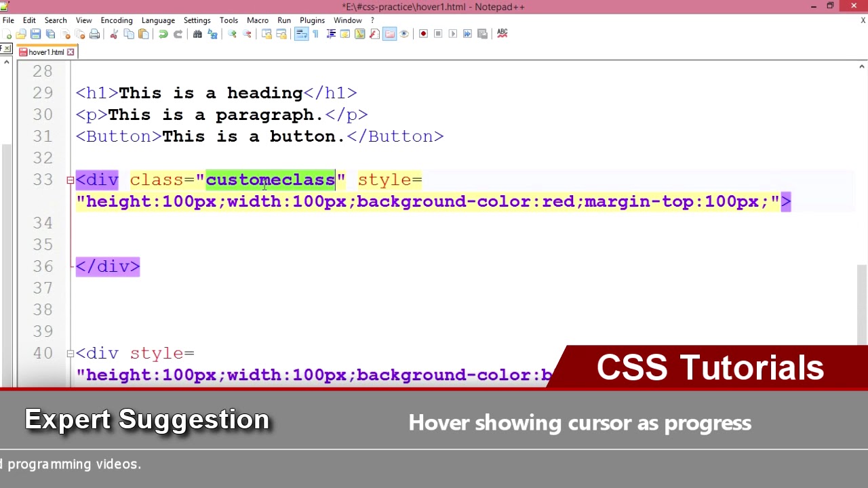Viewport: 868px width, 488px height.
Task: Click the Open file toolbar icon
Action: point(21,33)
